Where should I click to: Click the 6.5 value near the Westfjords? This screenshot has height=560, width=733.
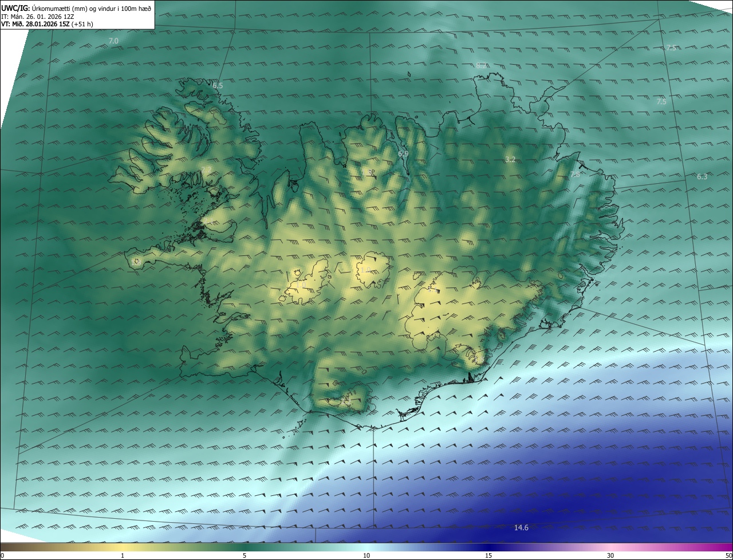[218, 85]
